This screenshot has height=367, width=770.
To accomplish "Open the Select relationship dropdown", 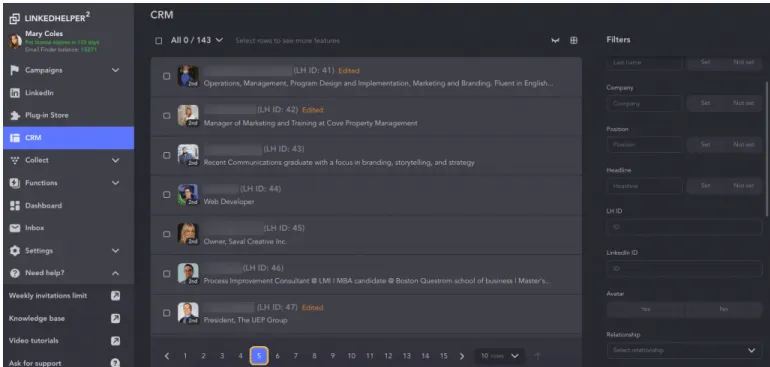I will pos(685,350).
